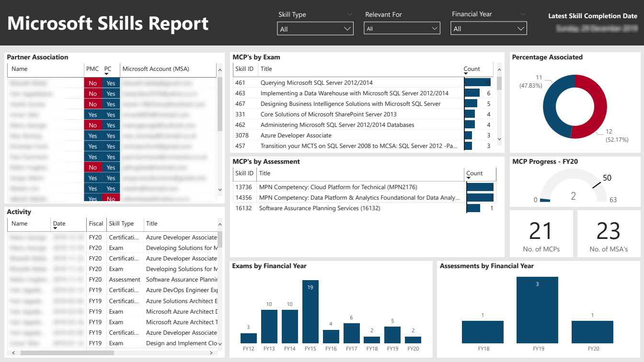Click Partner Association vertical scrollbar thumb

220,104
